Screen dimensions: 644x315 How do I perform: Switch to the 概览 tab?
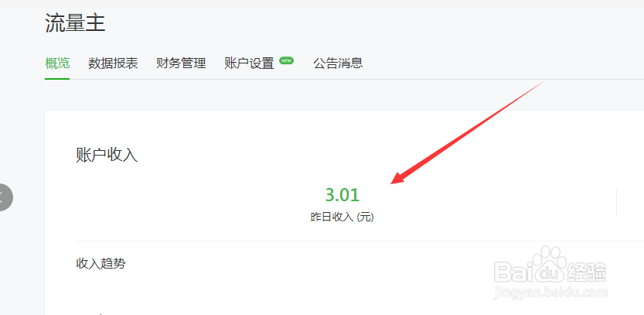(57, 63)
